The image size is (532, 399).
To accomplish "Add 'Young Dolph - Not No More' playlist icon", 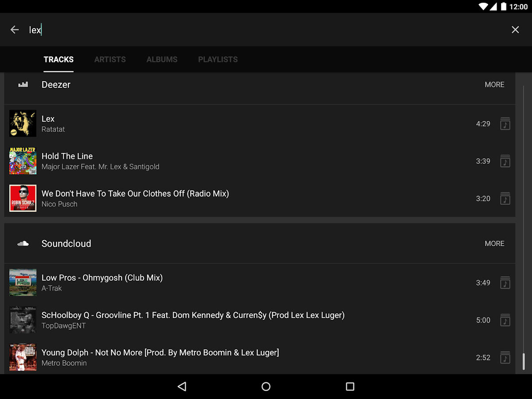I will point(505,357).
